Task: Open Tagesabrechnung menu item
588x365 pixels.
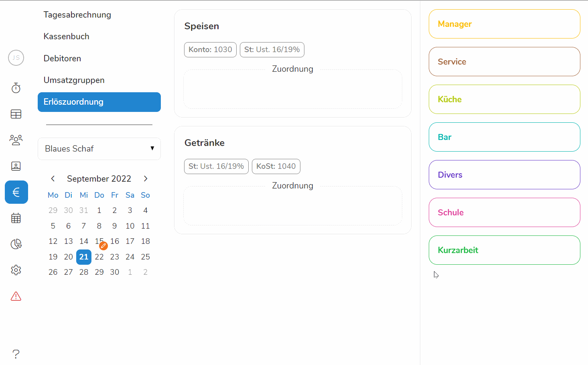Action: click(x=77, y=15)
